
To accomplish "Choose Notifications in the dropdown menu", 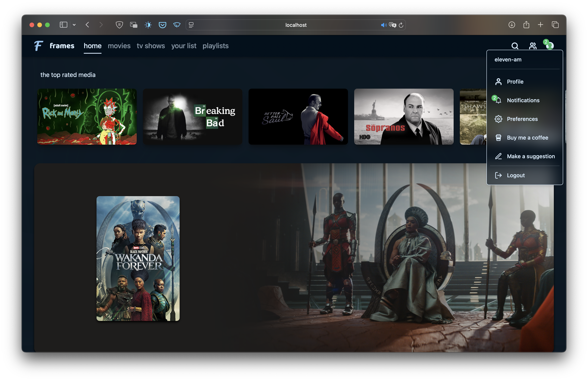I will [x=523, y=100].
